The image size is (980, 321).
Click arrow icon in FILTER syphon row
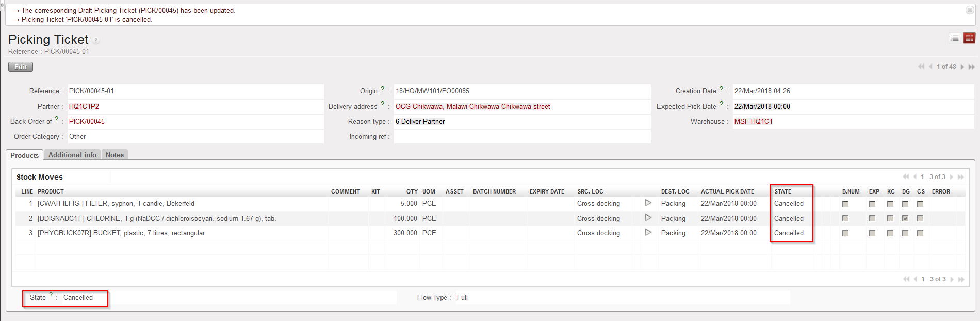(648, 203)
